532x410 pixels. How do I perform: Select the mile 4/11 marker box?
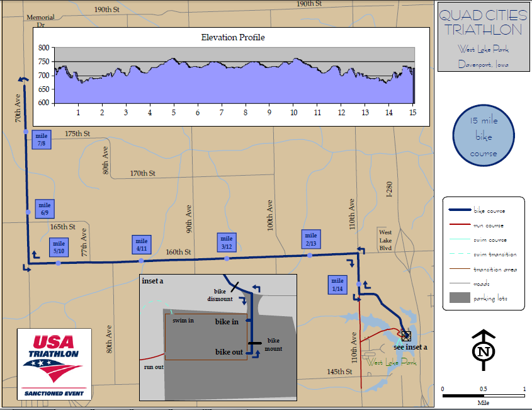[x=141, y=245]
